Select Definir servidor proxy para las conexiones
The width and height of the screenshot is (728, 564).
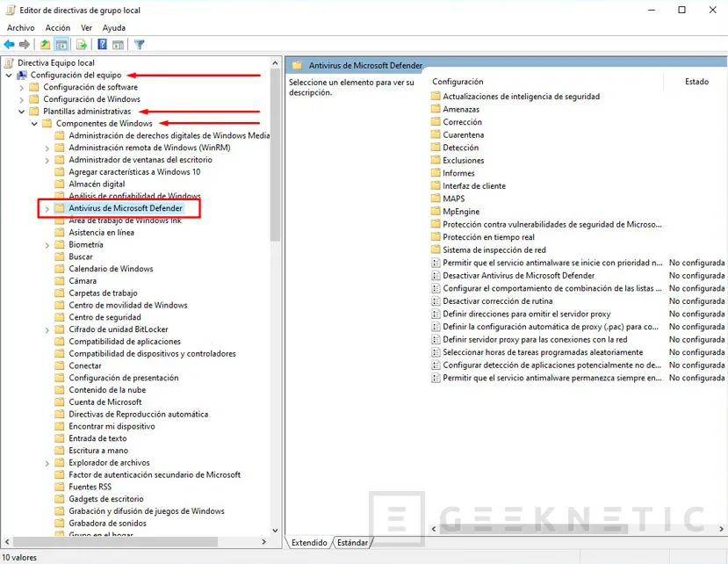(535, 340)
